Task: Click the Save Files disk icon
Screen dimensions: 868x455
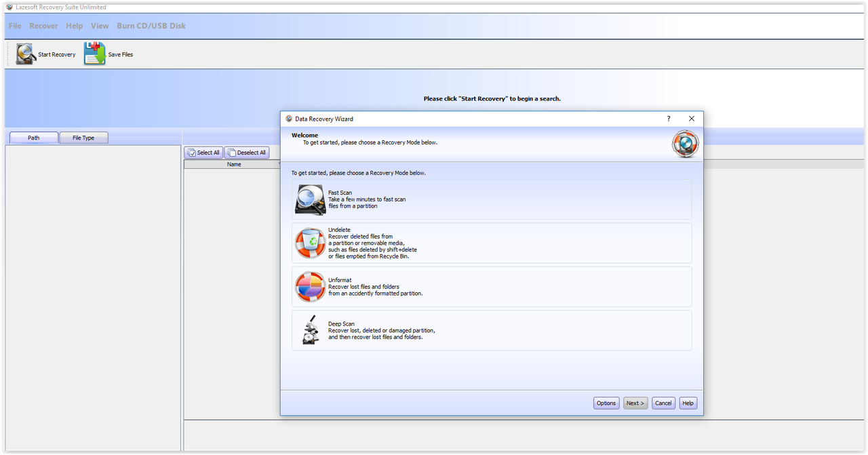Action: (95, 54)
